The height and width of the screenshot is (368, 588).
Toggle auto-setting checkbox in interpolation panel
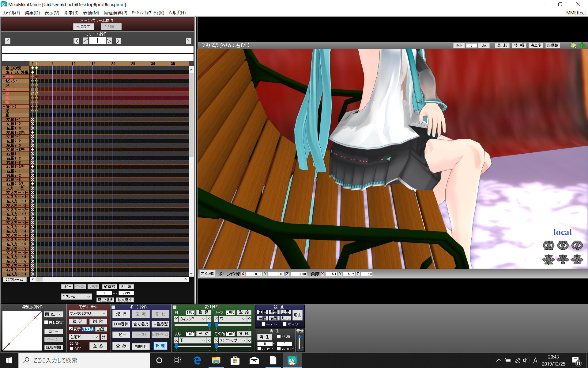(46, 322)
